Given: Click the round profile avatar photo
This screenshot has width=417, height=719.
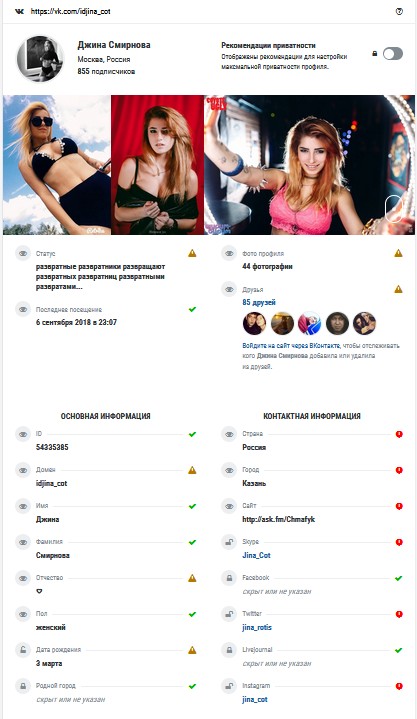Looking at the screenshot, I should pyautogui.click(x=40, y=59).
